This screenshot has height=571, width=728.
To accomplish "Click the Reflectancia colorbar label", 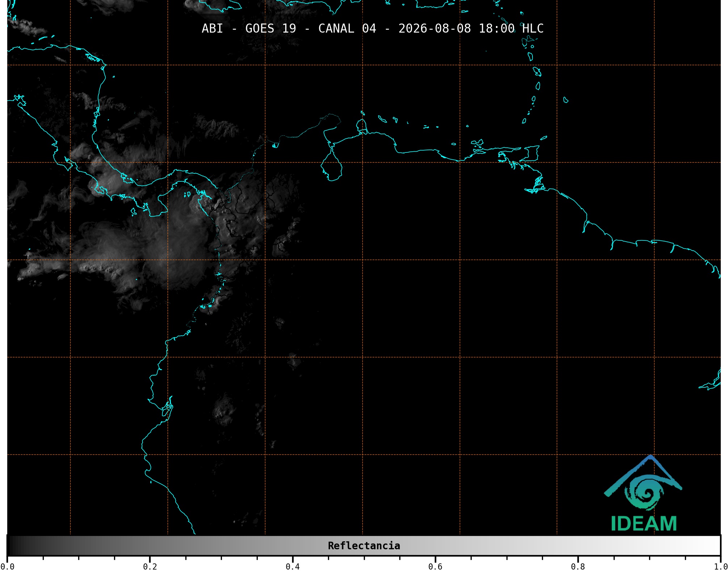I will click(x=364, y=546).
